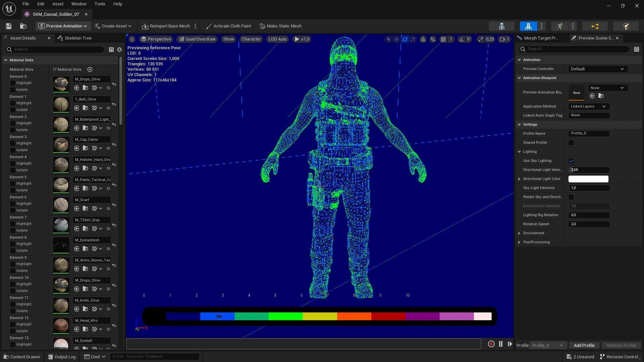Pause the animation playback
The image size is (644, 362).
pos(500,344)
